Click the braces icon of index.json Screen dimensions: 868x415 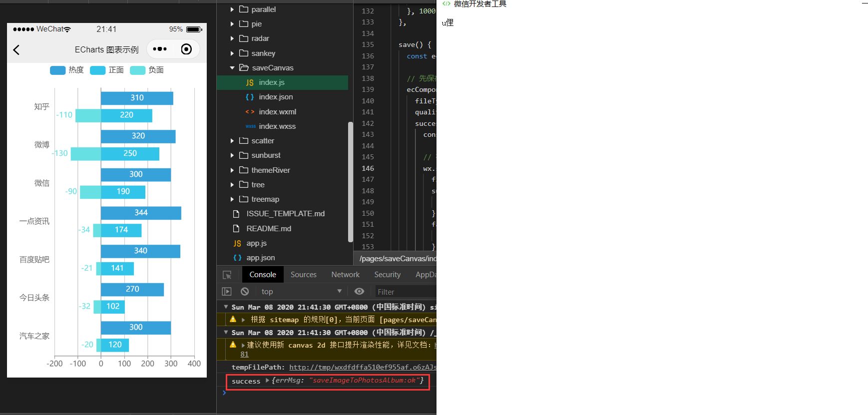(x=250, y=97)
